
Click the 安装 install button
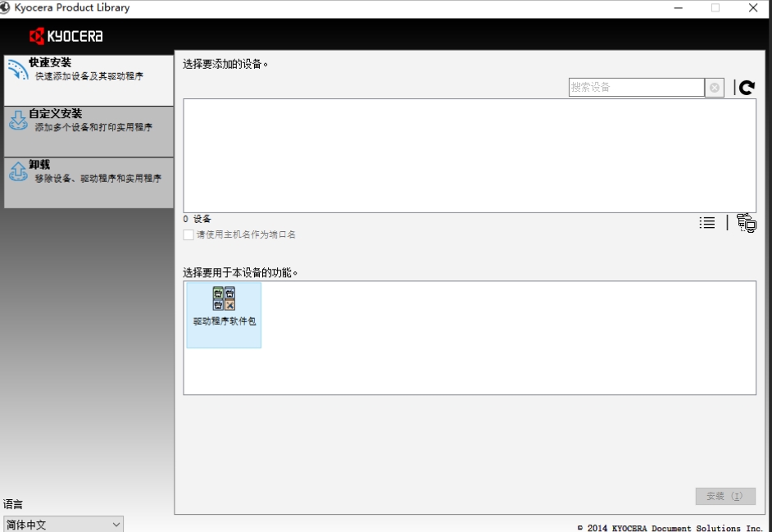pyautogui.click(x=724, y=496)
